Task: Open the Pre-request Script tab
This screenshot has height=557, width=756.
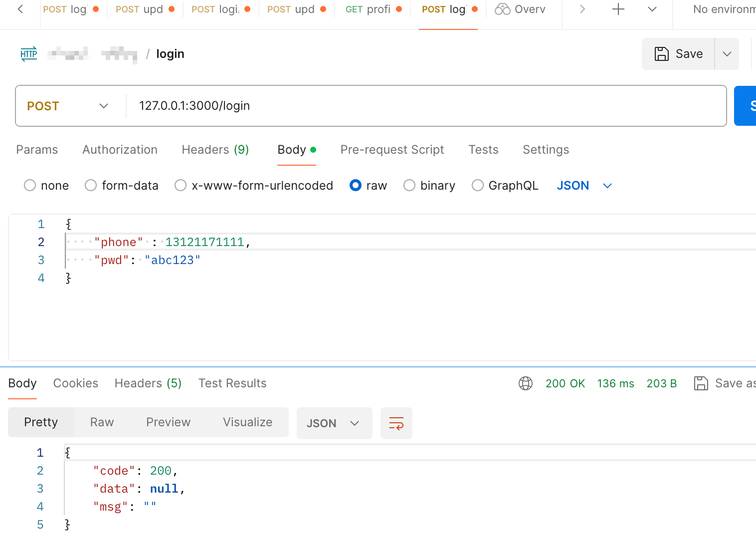Action: tap(392, 150)
